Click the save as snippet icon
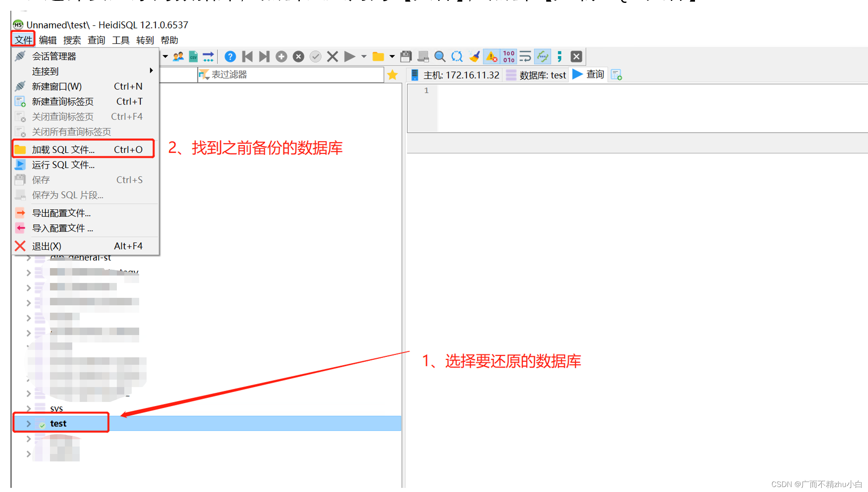The height and width of the screenshot is (492, 868). 423,57
